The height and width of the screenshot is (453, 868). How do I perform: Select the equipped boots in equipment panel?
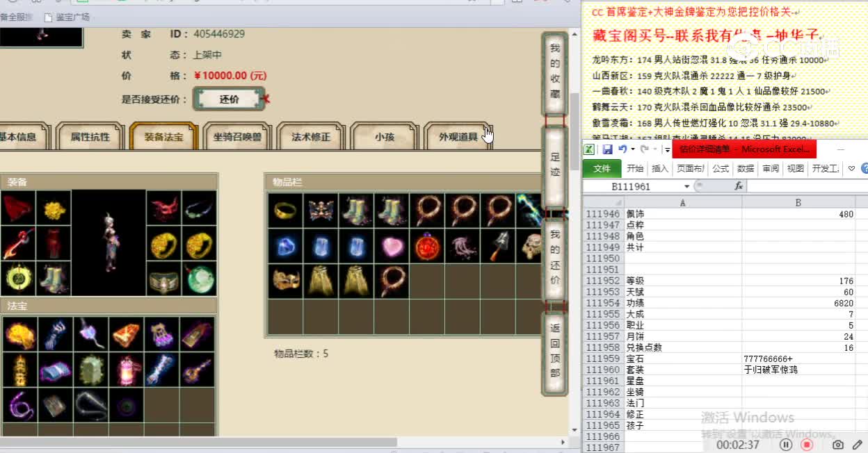pos(54,279)
